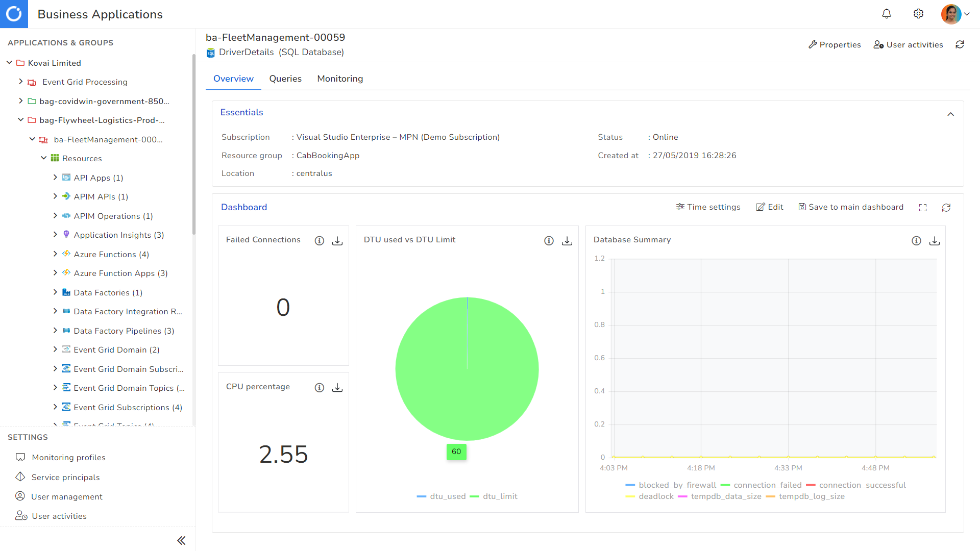
Task: Toggle blocked_by_firewall legend series
Action: click(671, 485)
